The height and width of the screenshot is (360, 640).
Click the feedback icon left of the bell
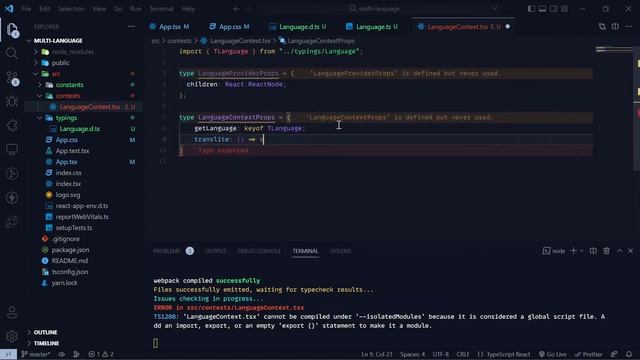click(614, 354)
